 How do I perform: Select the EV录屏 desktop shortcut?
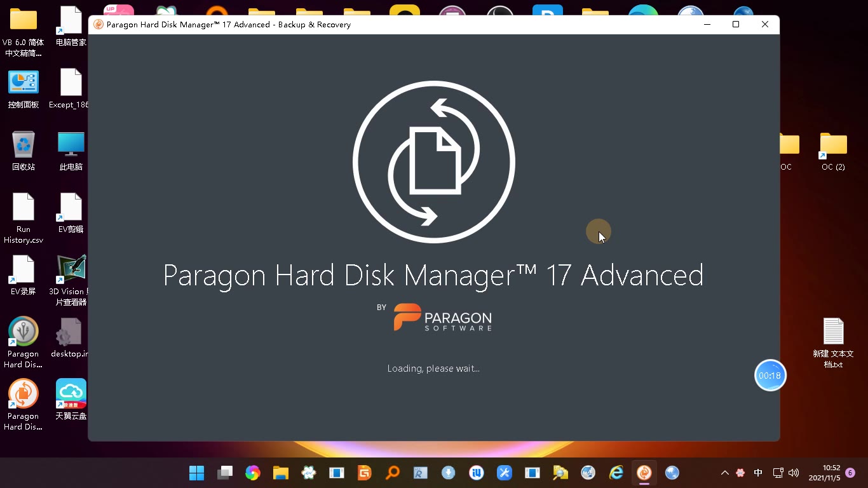pos(24,276)
